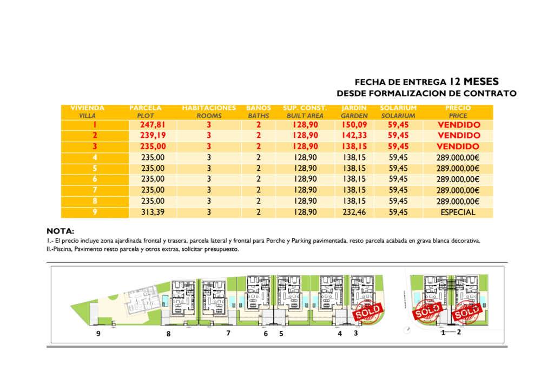Select plot value 313,39 for villa 9
The width and height of the screenshot is (554, 392).
pyautogui.click(x=153, y=212)
